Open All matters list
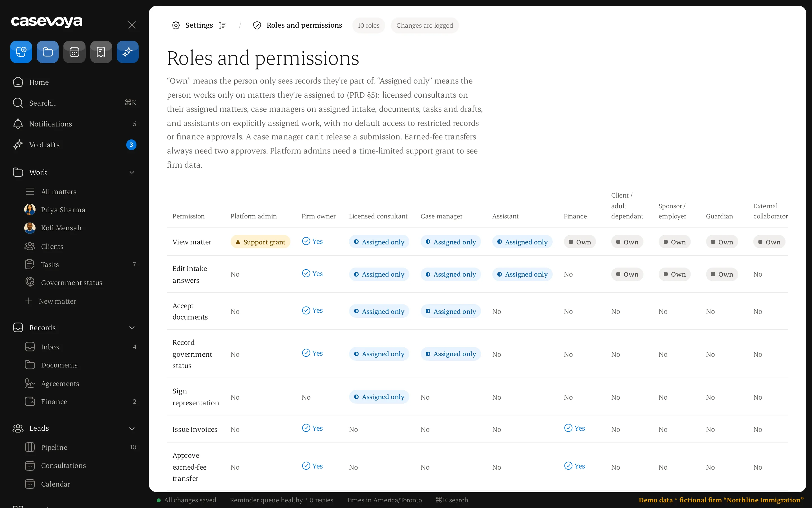The image size is (812, 508). [x=81, y=192]
